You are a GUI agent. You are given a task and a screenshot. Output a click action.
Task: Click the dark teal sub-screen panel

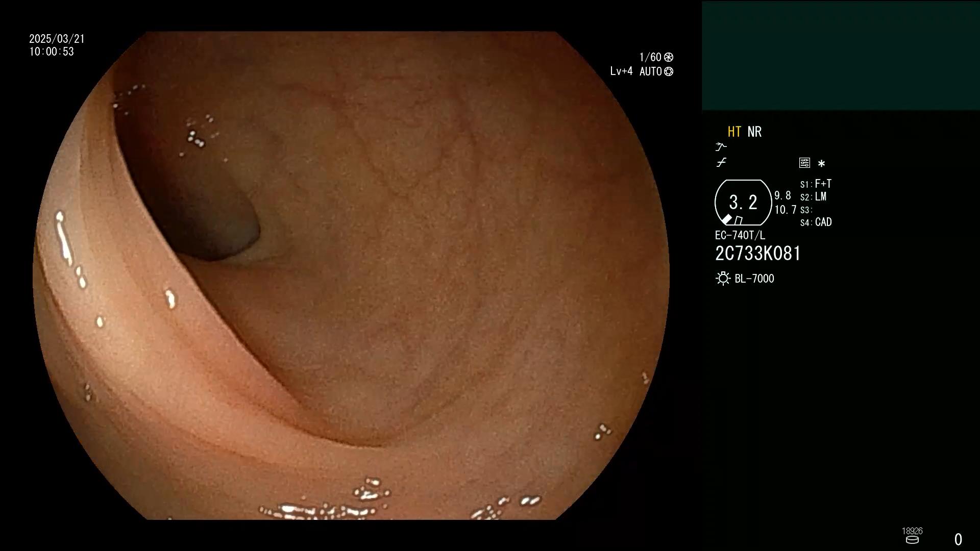[841, 55]
